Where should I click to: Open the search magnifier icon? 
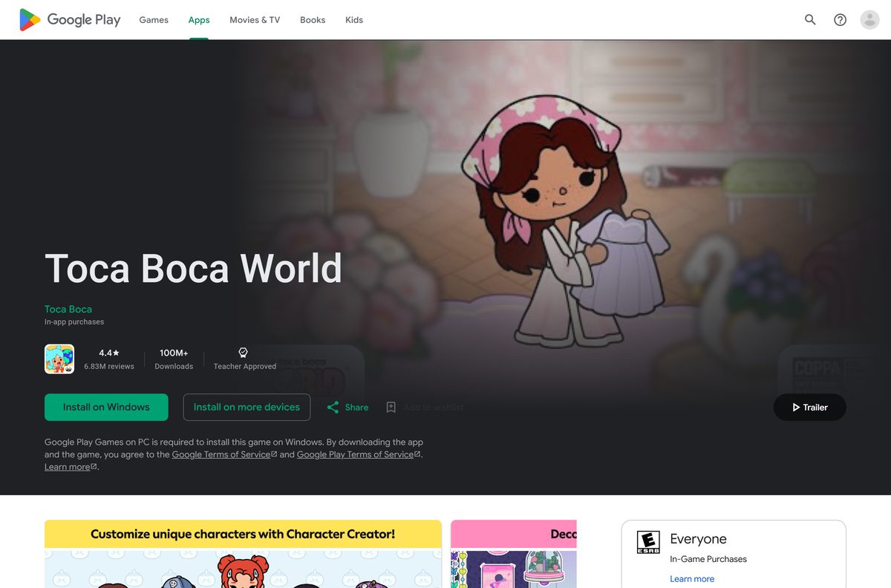coord(810,20)
